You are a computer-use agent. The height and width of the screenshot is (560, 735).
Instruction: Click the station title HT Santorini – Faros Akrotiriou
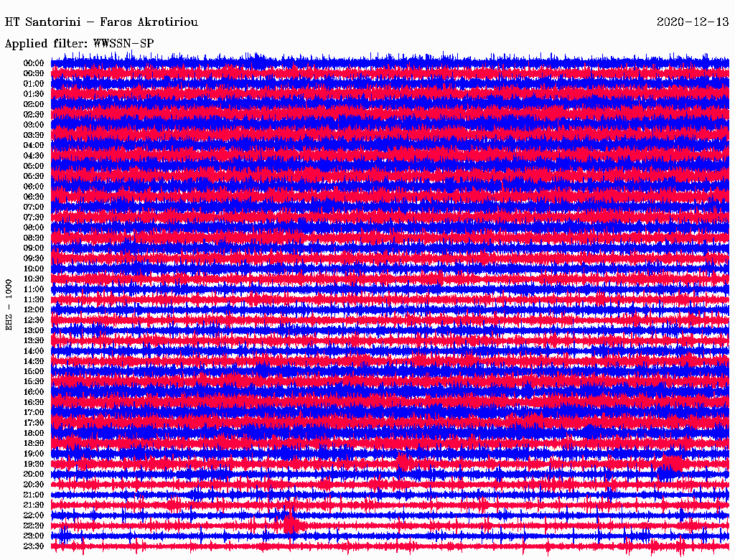tap(101, 22)
